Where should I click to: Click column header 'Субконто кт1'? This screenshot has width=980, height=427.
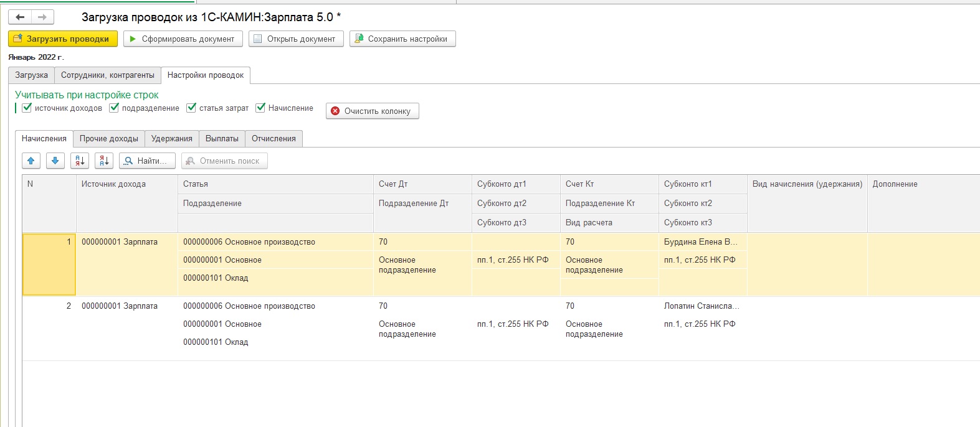(703, 184)
